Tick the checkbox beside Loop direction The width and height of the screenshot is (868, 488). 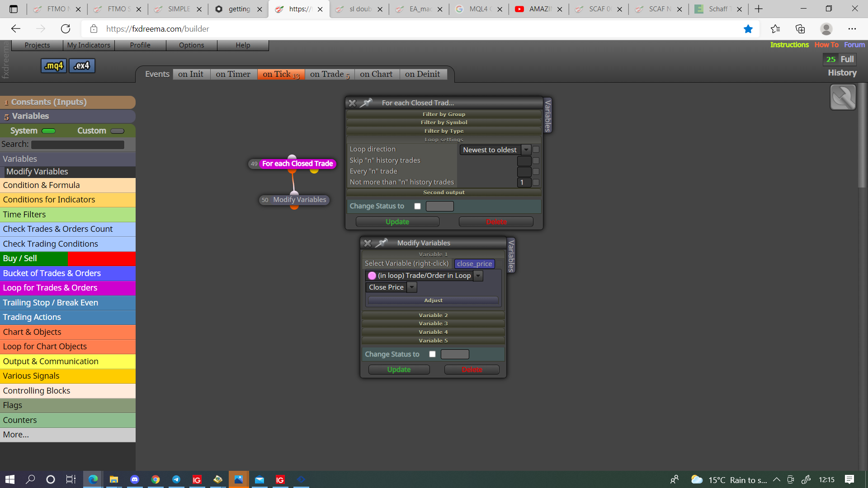point(536,150)
